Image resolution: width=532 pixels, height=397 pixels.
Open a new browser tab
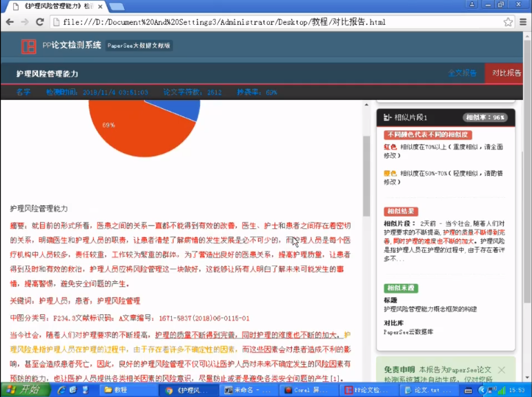117,6
